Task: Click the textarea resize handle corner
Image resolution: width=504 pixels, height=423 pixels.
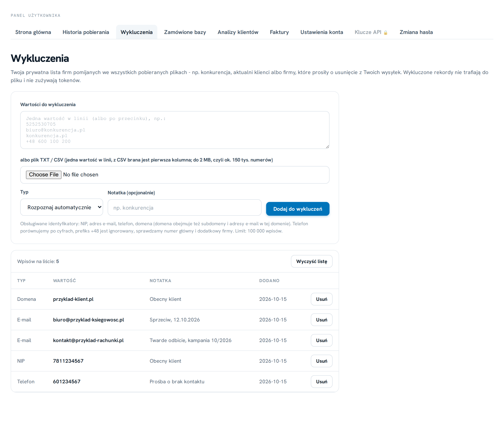Action: click(x=327, y=147)
